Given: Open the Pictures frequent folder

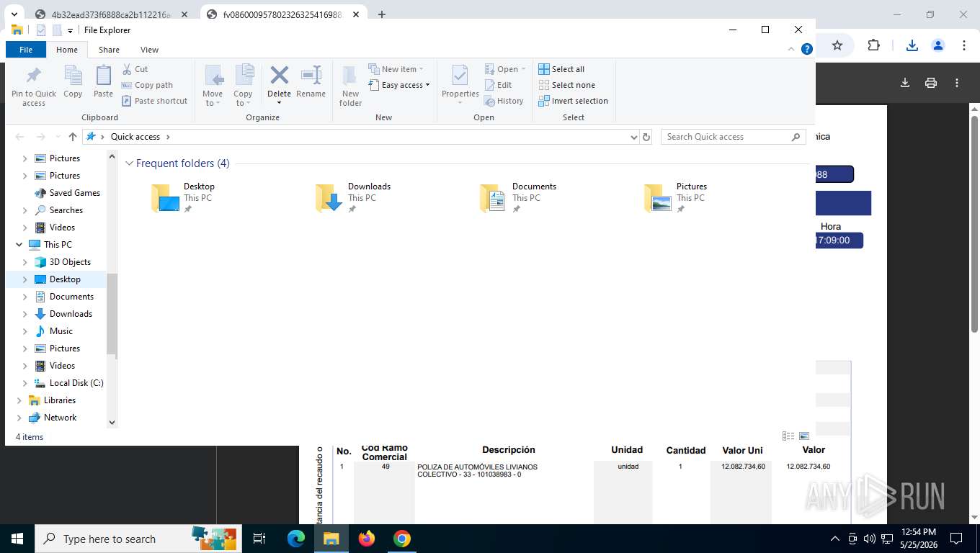Looking at the screenshot, I should coord(676,197).
